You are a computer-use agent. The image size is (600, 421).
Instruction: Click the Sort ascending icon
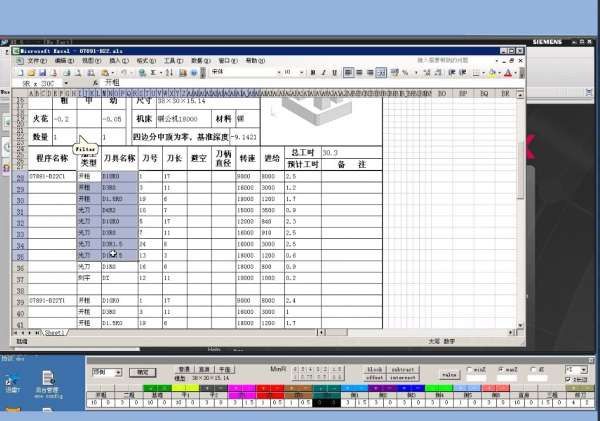pyautogui.click(x=170, y=73)
